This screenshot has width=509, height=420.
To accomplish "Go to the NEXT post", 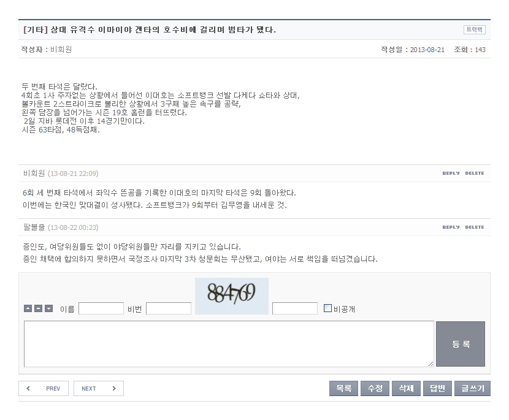I will [99, 389].
